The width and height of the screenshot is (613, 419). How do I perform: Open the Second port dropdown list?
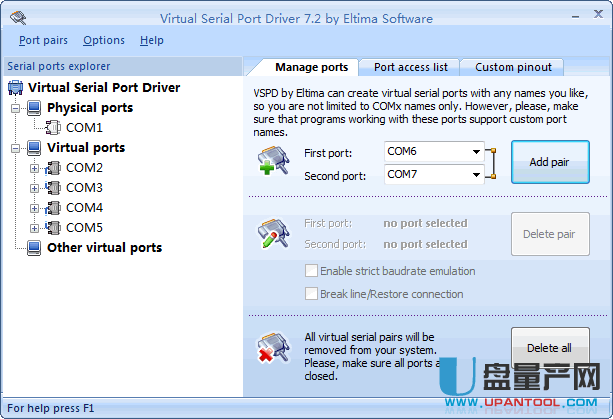coord(475,175)
